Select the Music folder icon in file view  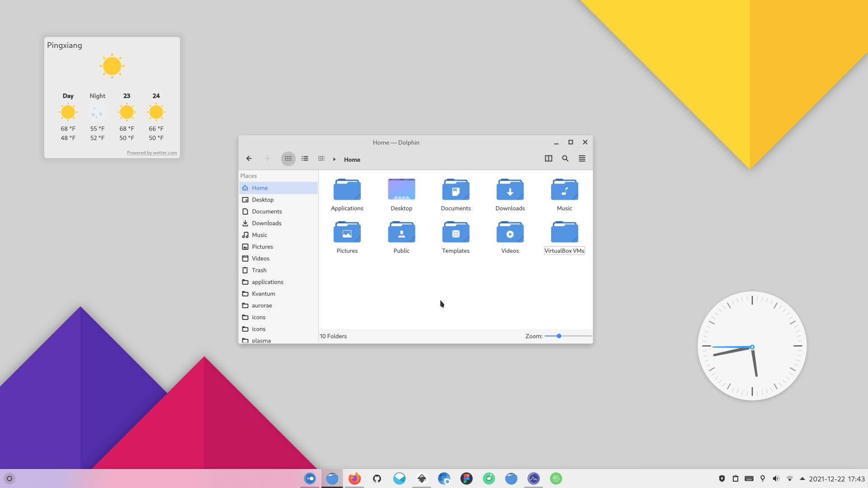click(x=564, y=189)
